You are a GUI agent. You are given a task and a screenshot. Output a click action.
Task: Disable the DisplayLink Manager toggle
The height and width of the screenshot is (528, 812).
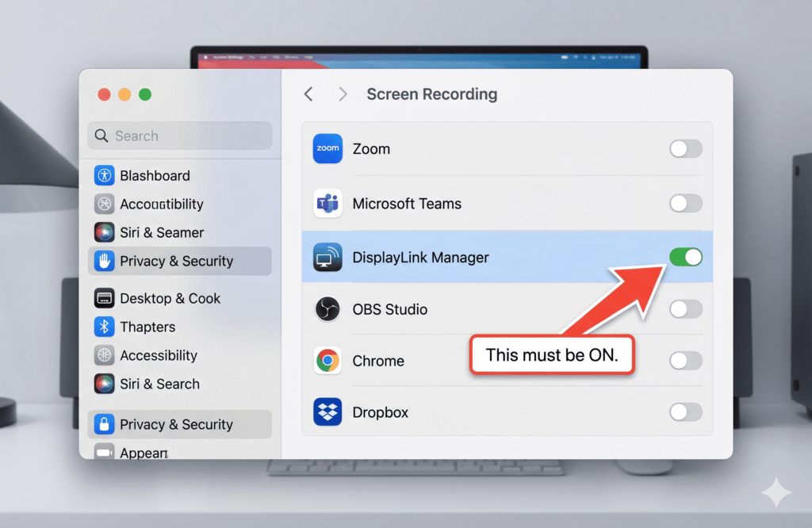686,258
